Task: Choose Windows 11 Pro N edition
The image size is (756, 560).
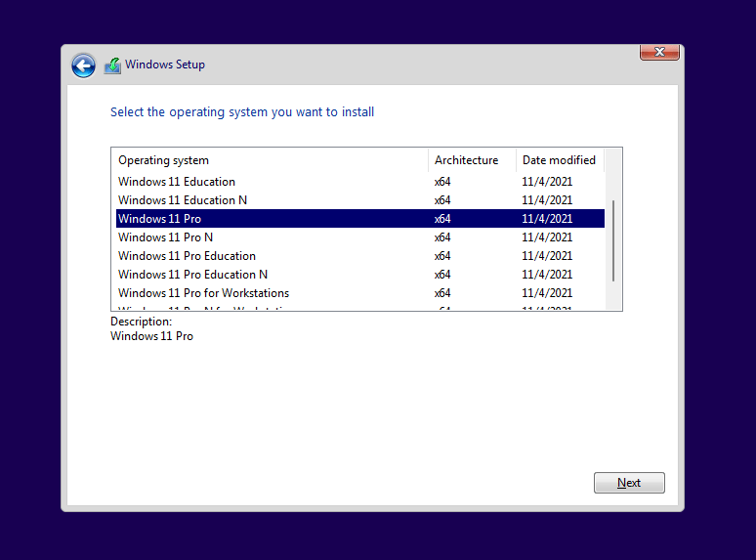Action: [x=360, y=237]
